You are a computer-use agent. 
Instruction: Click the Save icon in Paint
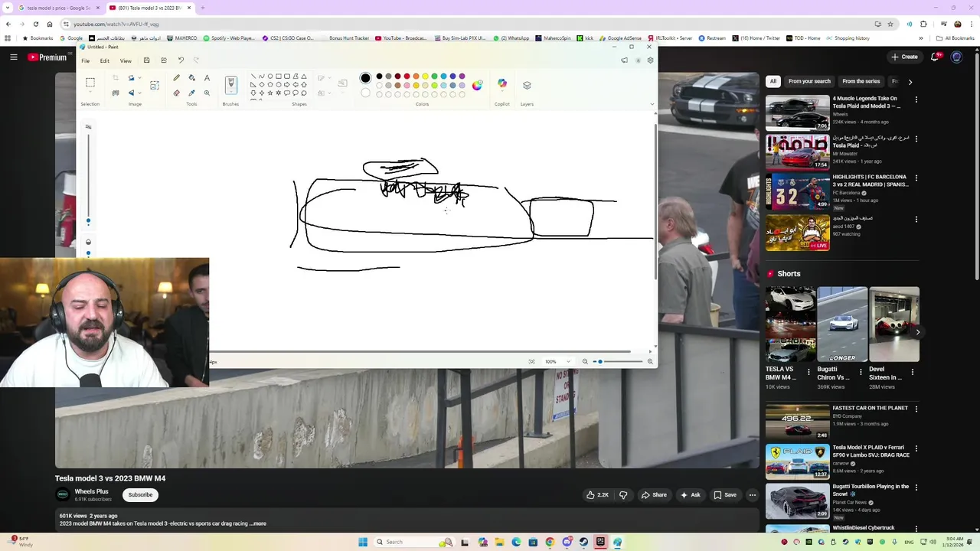pyautogui.click(x=147, y=60)
